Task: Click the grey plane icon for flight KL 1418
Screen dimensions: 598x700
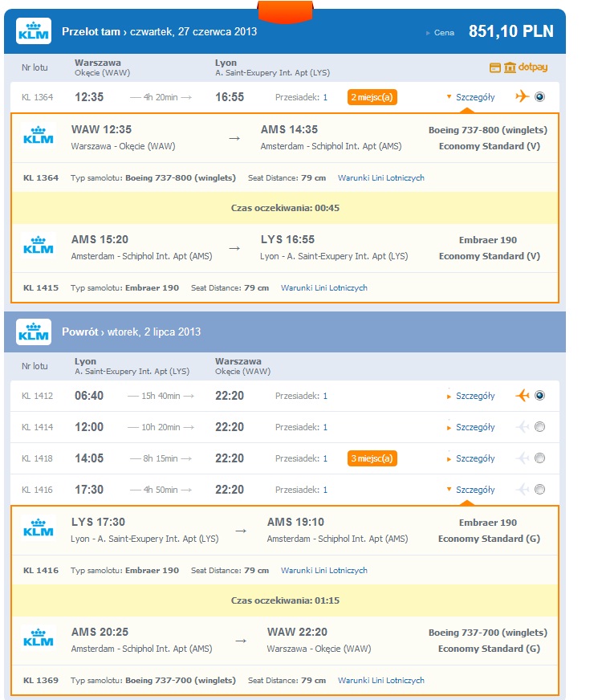Action: [522, 458]
